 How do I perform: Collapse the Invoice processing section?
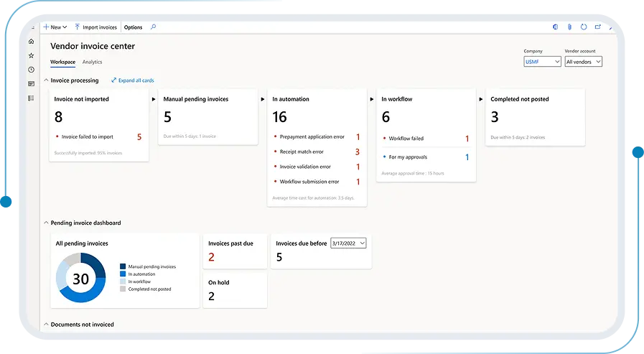click(x=46, y=80)
